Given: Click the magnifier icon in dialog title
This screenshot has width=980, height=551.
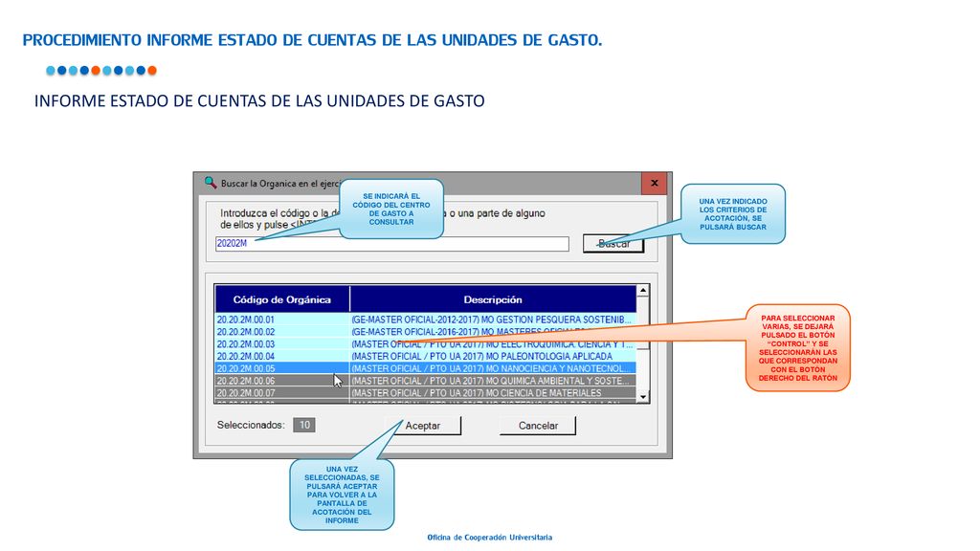Looking at the screenshot, I should (x=211, y=183).
